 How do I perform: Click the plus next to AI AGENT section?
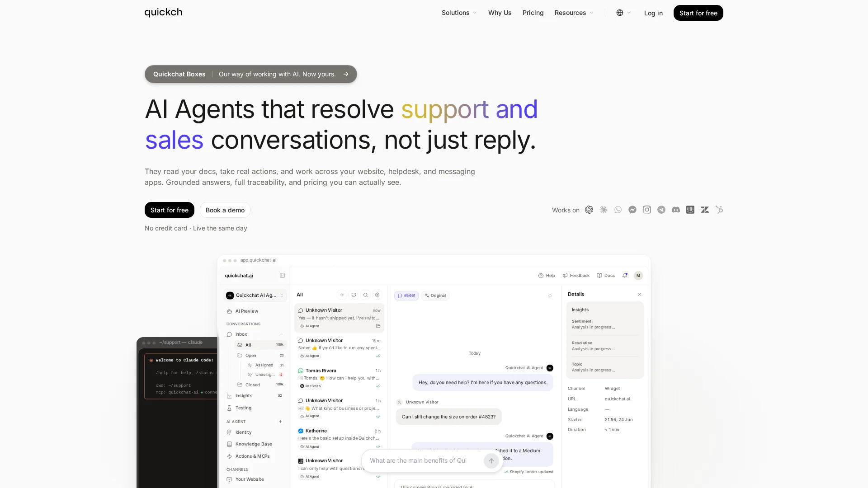tap(281, 422)
